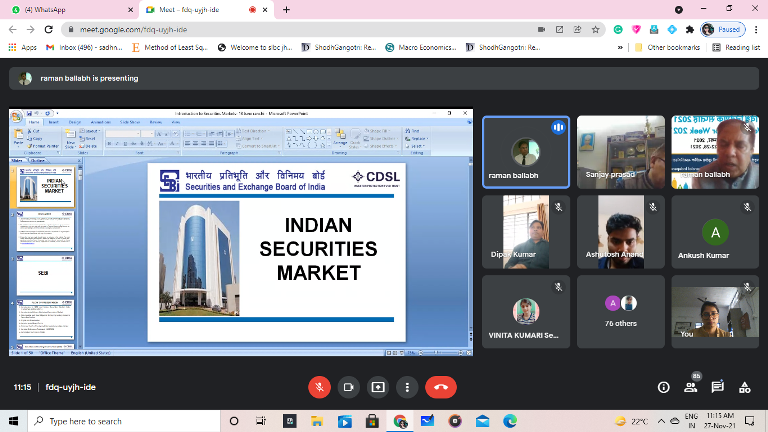Open the share page icon in address bar
This screenshot has width=768, height=432.
tap(577, 29)
